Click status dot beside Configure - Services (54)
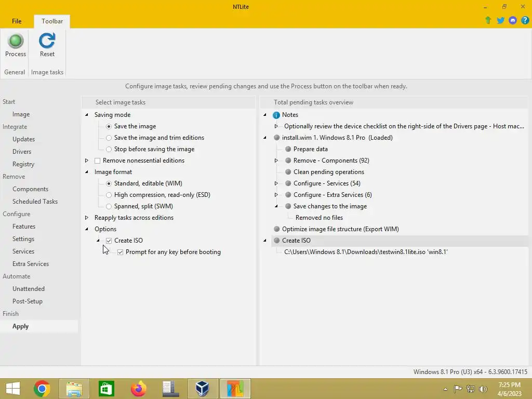 click(288, 183)
